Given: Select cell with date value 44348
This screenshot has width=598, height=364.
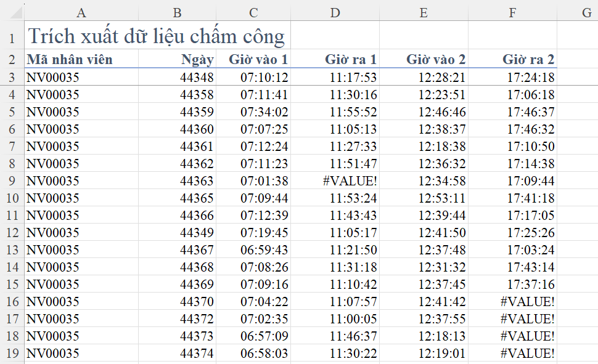Looking at the screenshot, I should (x=197, y=78).
